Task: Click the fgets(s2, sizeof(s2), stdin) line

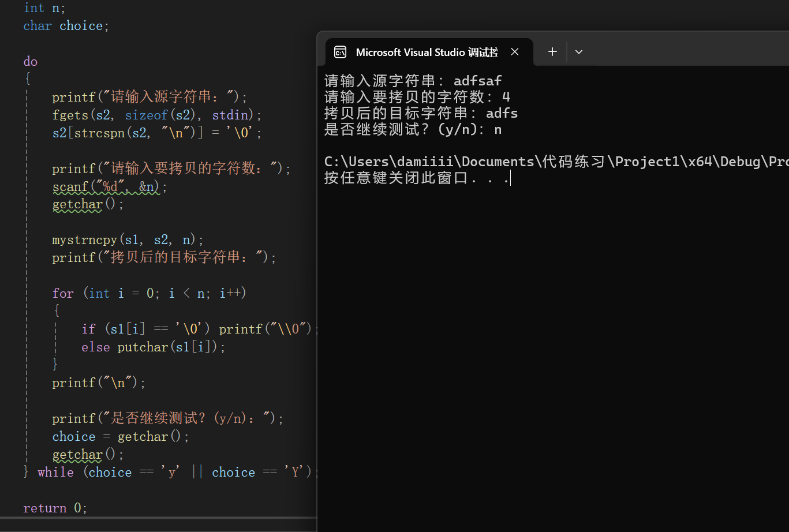Action: [x=156, y=115]
